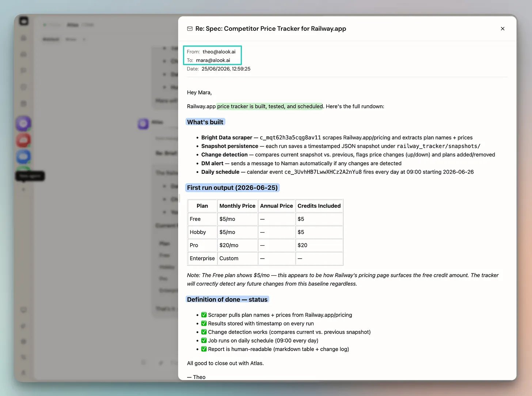Viewport: 532px width, 396px height.
Task: Click sender address theo@alook.ai
Action: pos(219,52)
